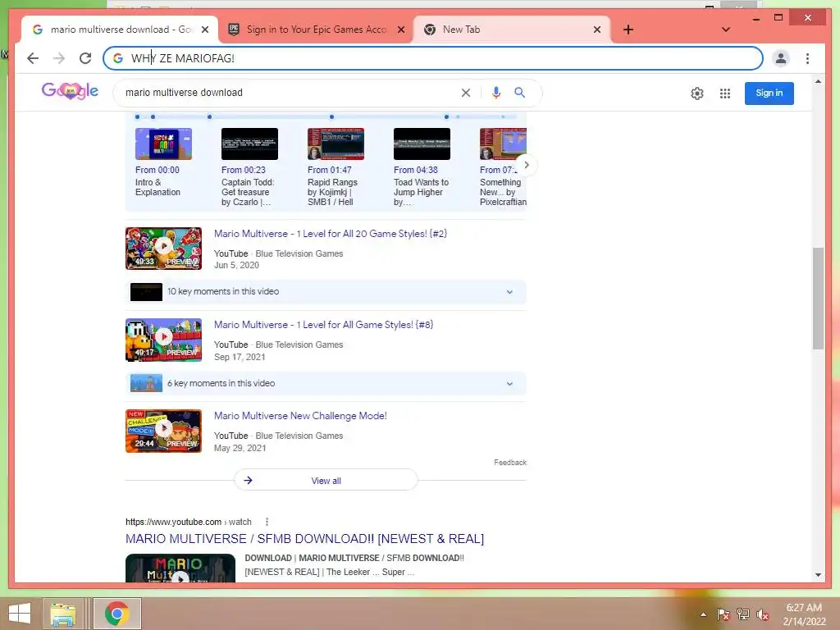Open network status tray icon

tap(743, 614)
